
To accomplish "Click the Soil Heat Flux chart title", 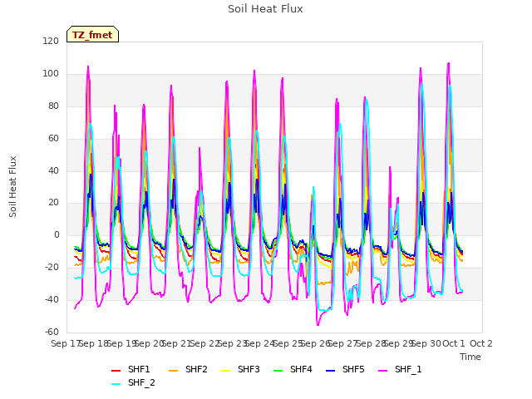I will (x=265, y=9).
